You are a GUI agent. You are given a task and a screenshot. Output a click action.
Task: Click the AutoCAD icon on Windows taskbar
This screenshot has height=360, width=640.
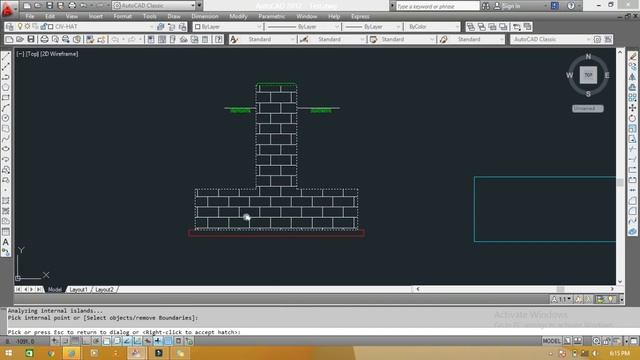[137, 353]
